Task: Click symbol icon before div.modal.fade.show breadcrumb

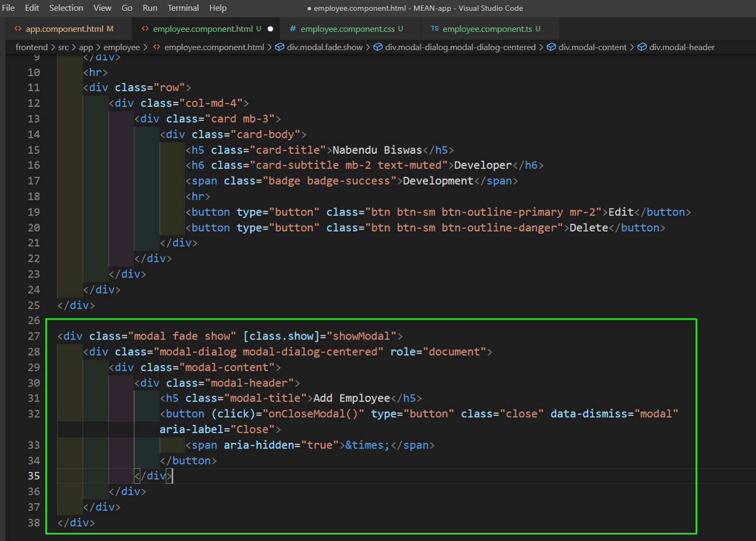Action: [x=280, y=48]
